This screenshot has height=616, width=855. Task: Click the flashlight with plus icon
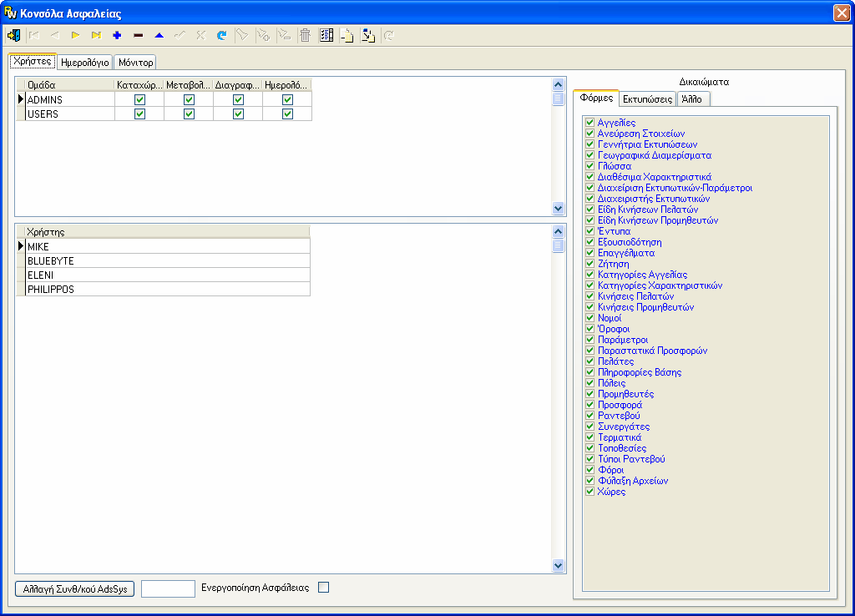pyautogui.click(x=263, y=35)
